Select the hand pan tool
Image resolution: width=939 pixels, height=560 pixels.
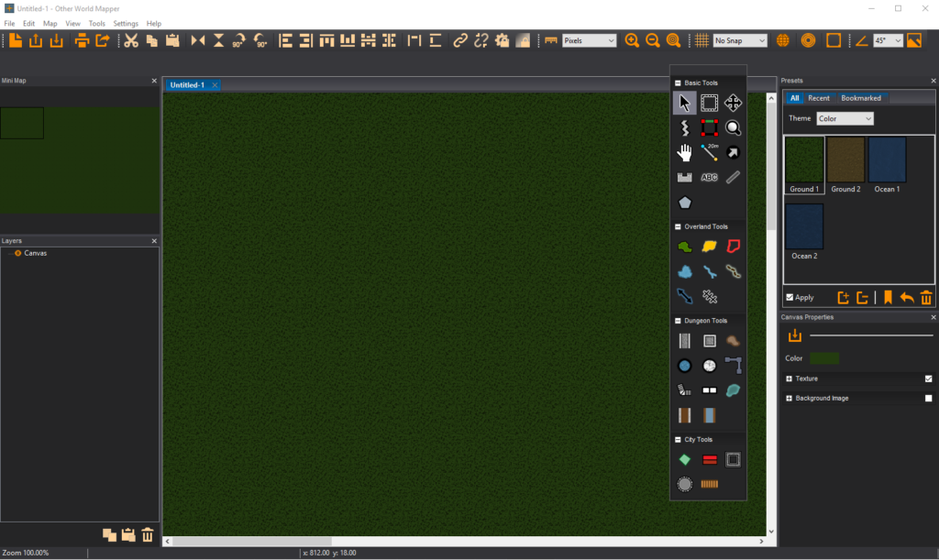[x=684, y=152]
